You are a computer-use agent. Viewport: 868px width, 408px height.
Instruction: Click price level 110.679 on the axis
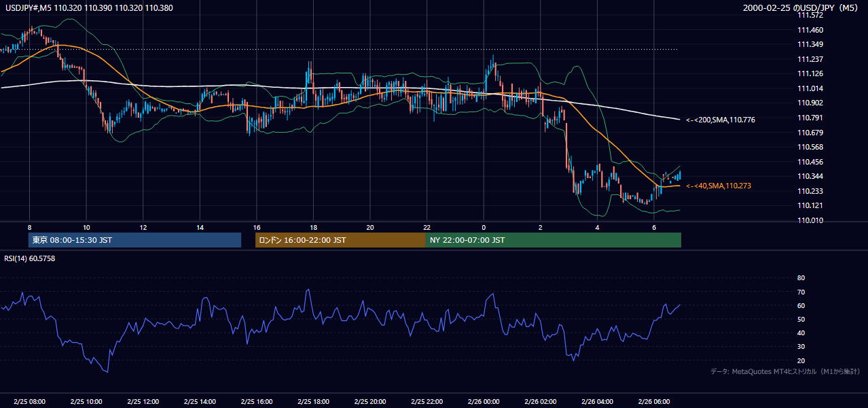click(810, 133)
